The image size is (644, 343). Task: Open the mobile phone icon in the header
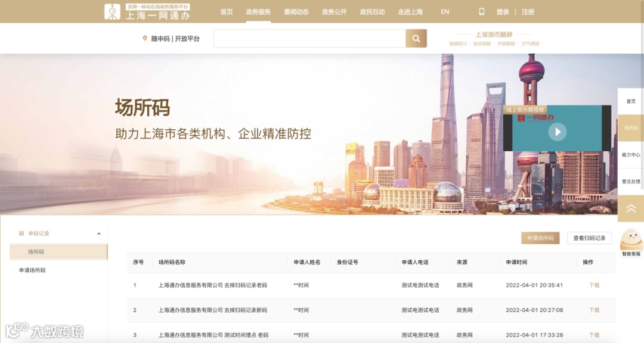point(482,11)
